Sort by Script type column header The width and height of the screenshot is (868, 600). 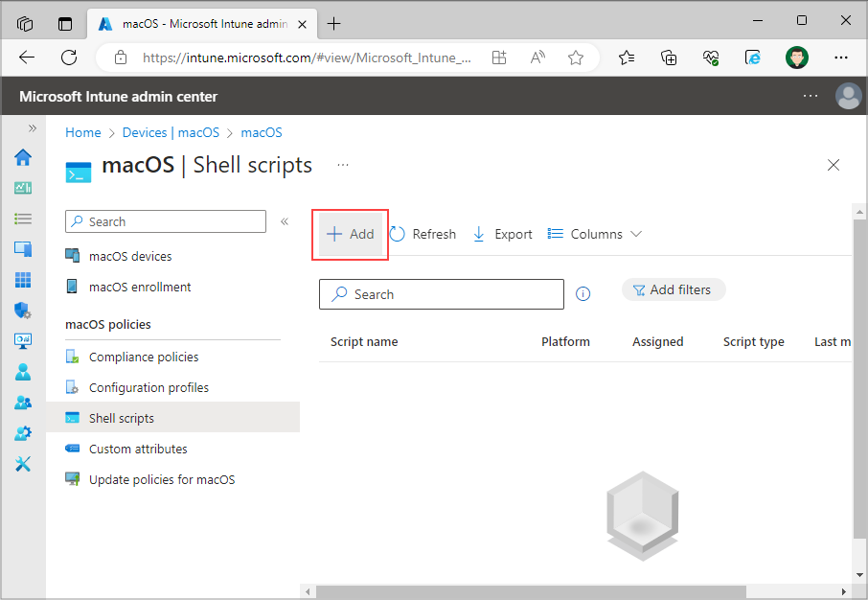753,342
